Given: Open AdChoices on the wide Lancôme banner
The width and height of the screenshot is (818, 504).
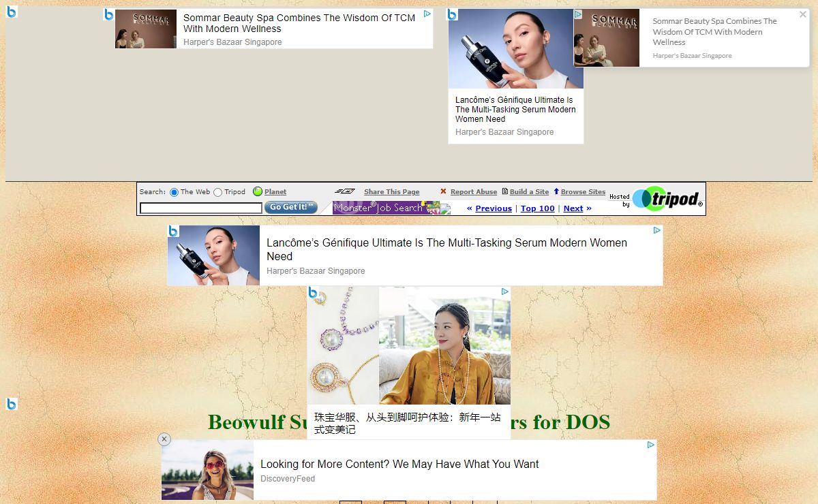Looking at the screenshot, I should [657, 230].
